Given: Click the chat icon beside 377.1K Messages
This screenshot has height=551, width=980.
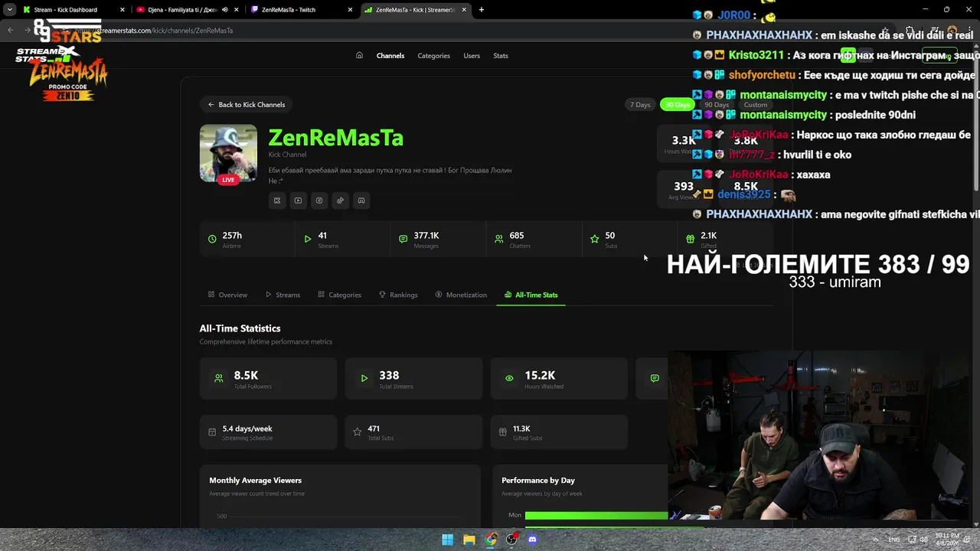Looking at the screenshot, I should (403, 239).
